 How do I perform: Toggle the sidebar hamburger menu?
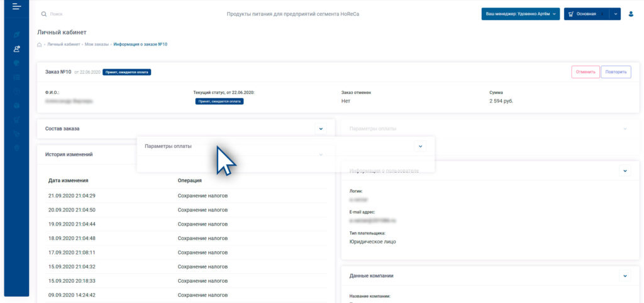[x=16, y=6]
